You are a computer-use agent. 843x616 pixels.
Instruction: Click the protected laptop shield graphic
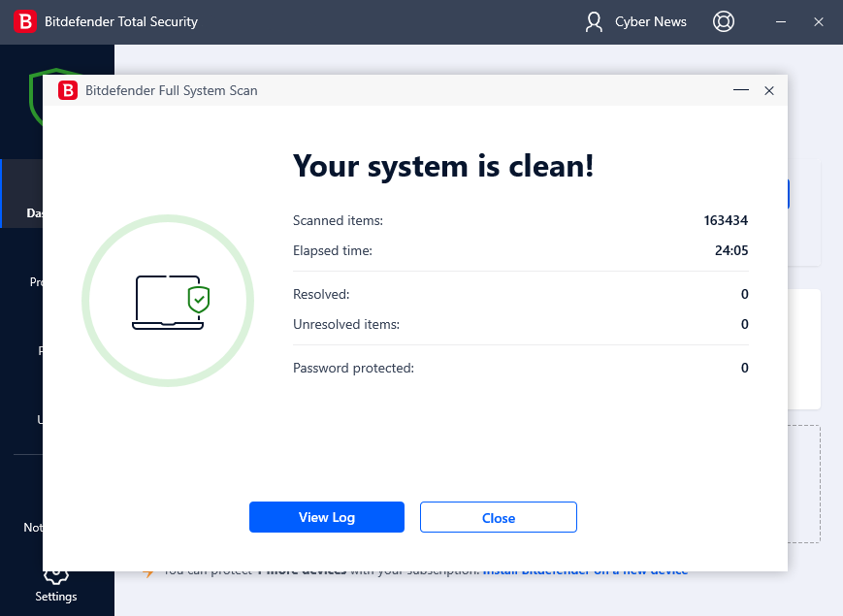point(171,302)
